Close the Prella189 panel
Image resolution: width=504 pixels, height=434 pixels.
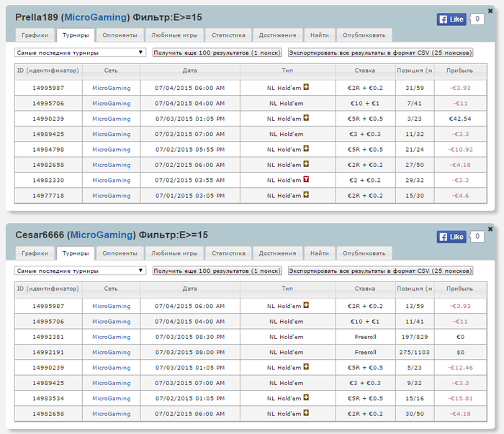point(490,11)
